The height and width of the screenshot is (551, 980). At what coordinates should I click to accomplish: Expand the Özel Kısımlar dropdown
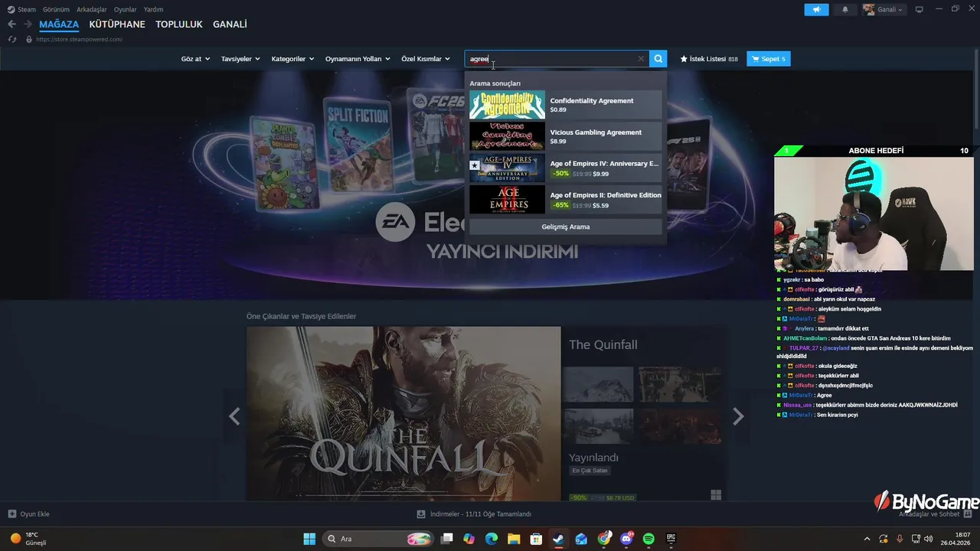426,59
